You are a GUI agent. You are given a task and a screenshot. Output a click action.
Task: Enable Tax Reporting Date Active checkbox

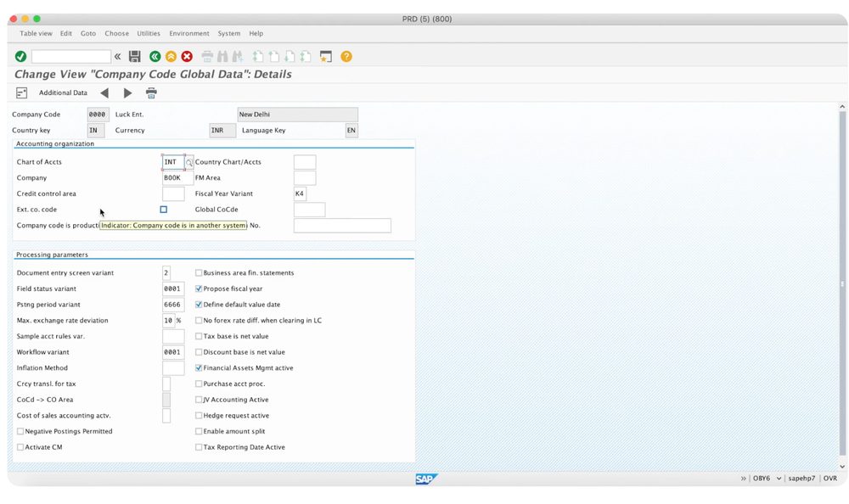point(199,447)
